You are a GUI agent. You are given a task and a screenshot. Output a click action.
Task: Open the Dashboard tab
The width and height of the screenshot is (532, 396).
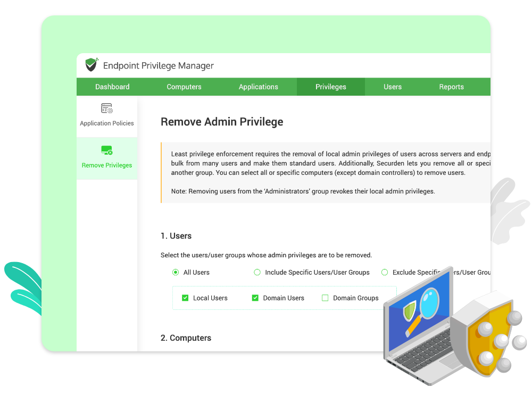[x=112, y=87]
